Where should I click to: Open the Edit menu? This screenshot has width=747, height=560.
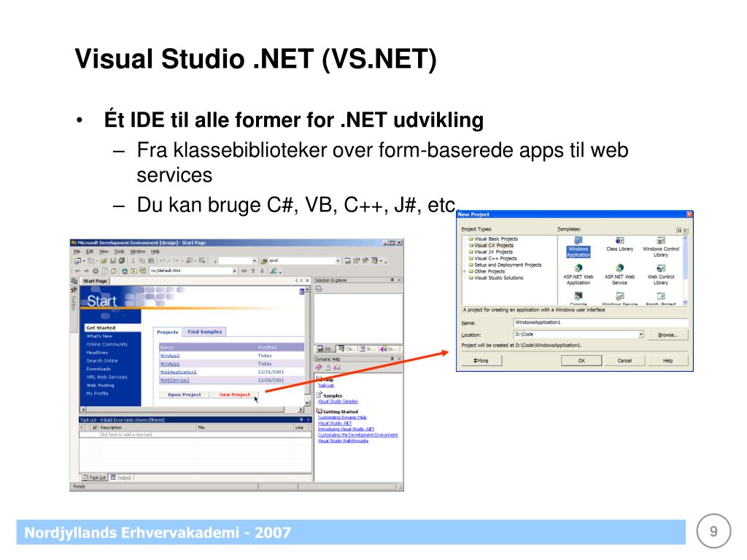90,252
